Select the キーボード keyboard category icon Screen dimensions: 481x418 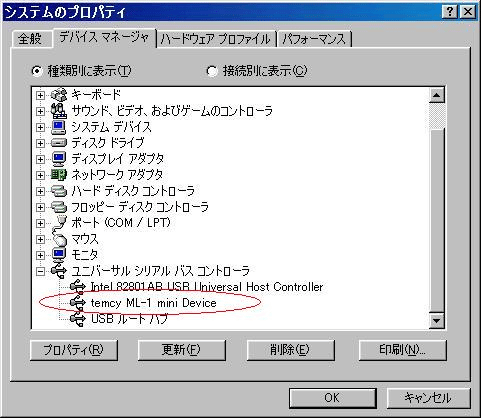pos(59,95)
